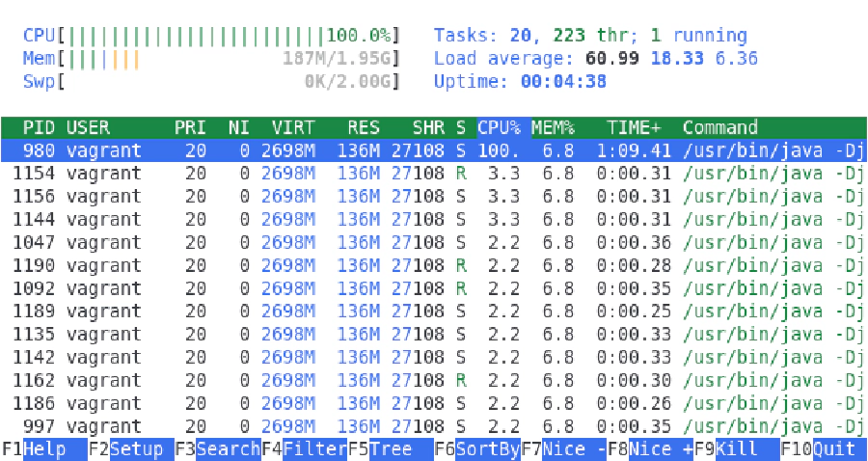
Task: Switch to F5 Tree view
Action: click(391, 448)
